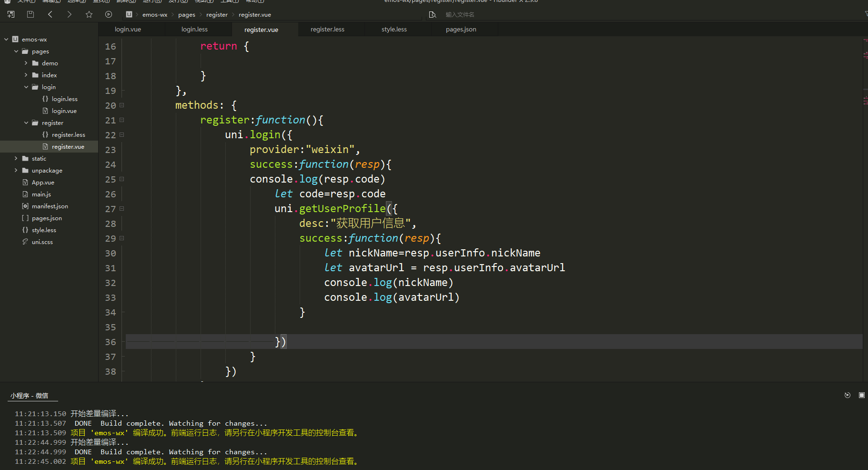Collapse the emos-wx project root
Viewport: 868px width, 470px height.
click(6, 39)
